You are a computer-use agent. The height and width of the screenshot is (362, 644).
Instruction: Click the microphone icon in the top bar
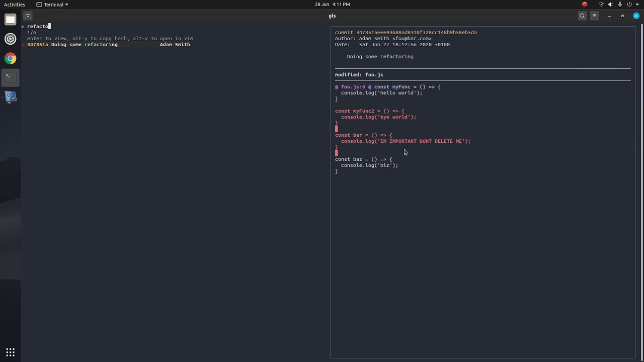620,5
